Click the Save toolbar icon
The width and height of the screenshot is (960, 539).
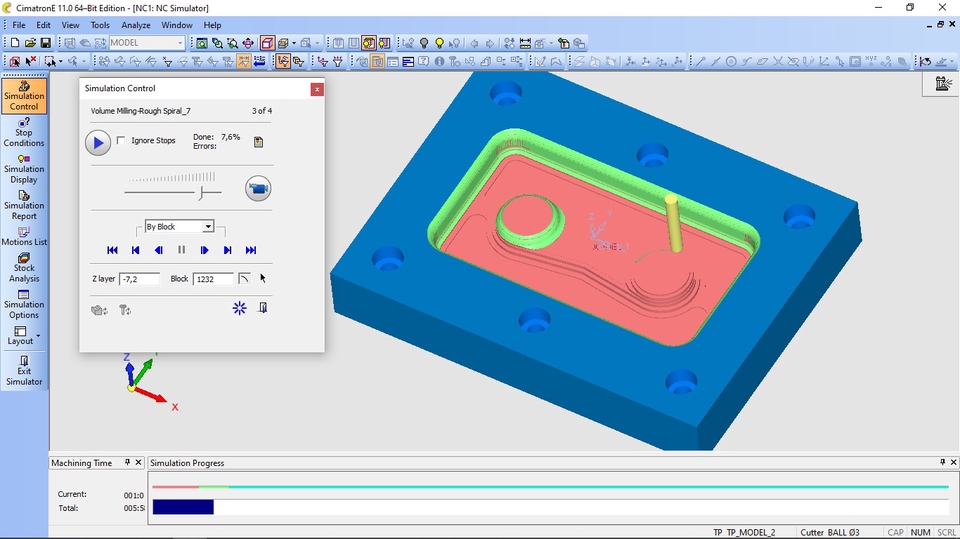(45, 43)
